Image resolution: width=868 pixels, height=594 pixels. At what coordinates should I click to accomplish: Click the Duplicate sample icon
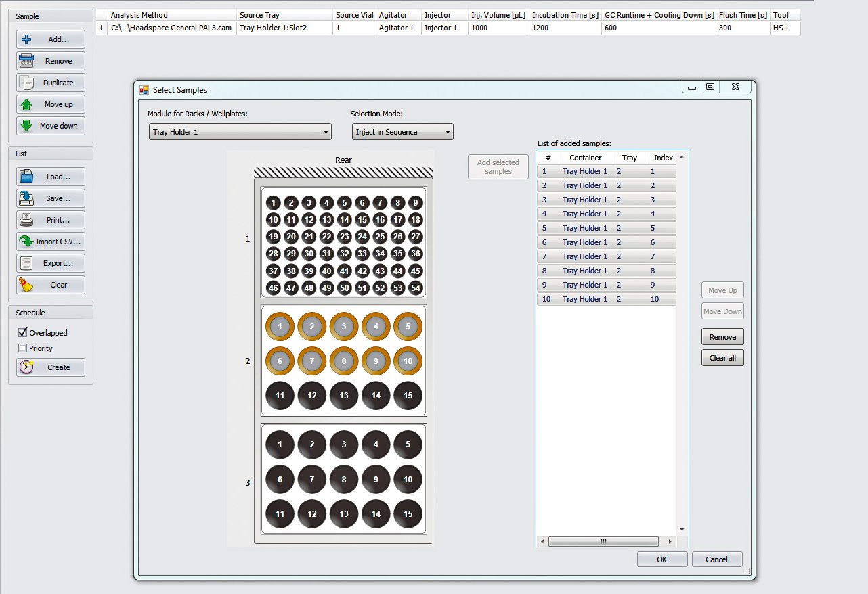(x=27, y=83)
